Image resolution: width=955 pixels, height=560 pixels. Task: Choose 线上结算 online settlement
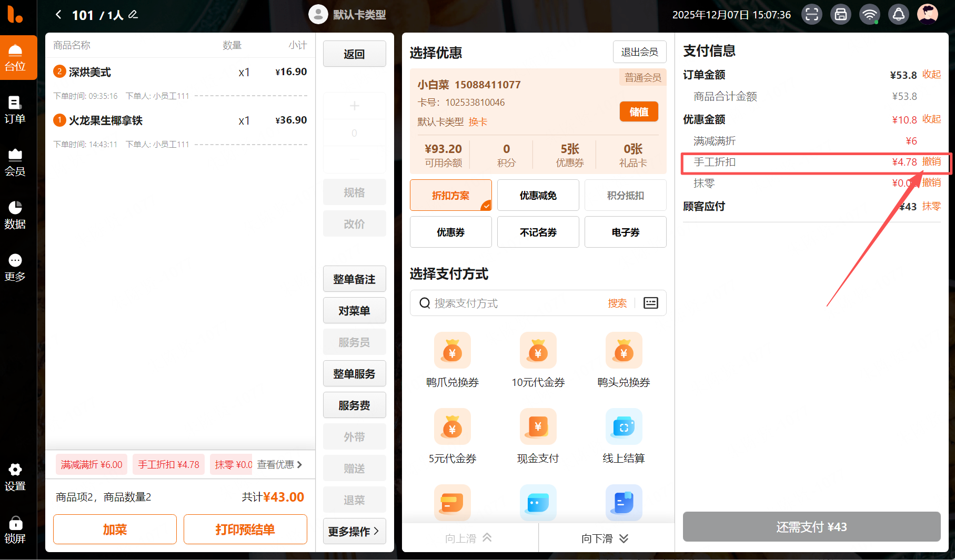click(x=624, y=436)
